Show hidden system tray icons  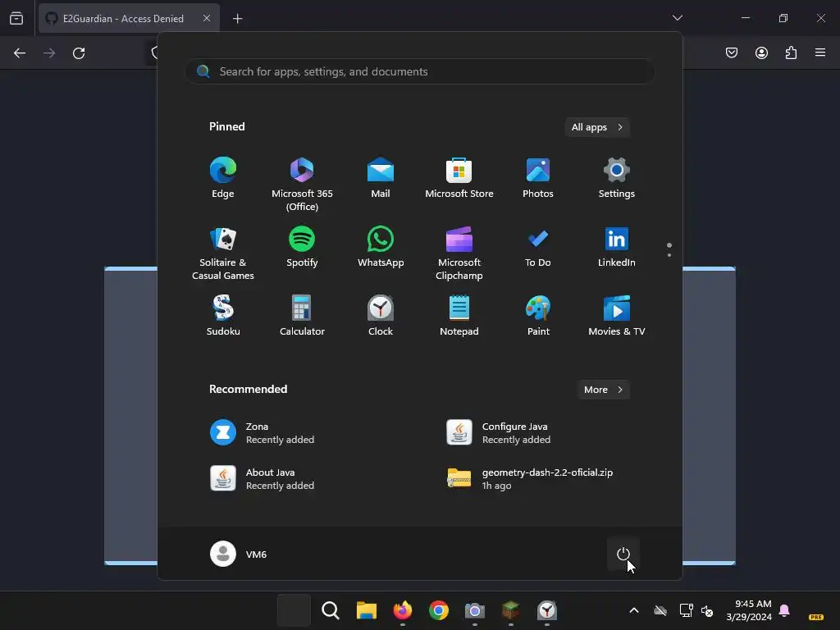coord(634,610)
